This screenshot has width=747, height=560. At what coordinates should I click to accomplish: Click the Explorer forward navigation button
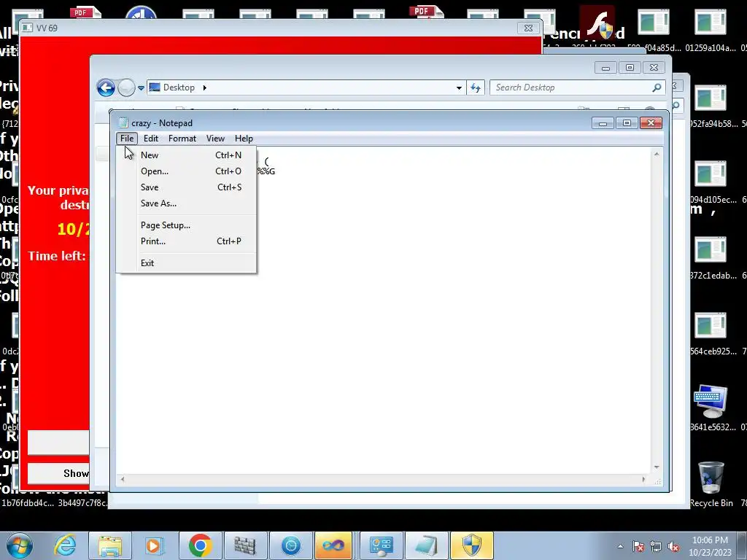(126, 87)
